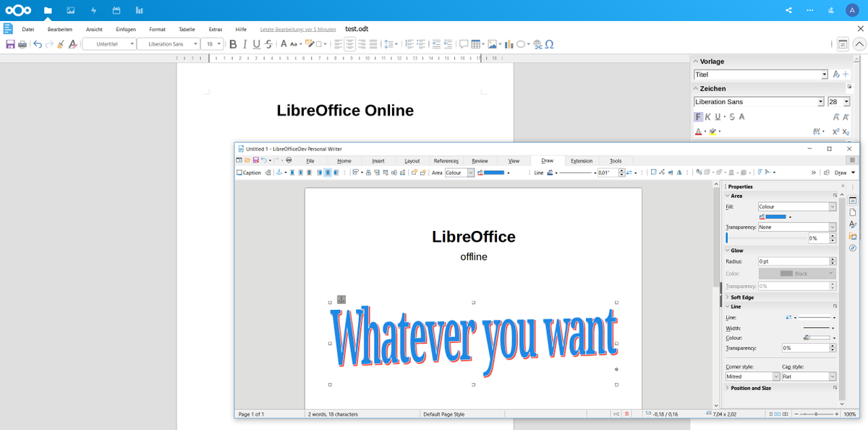Toggle strikethrough in the online toolbar

point(269,44)
